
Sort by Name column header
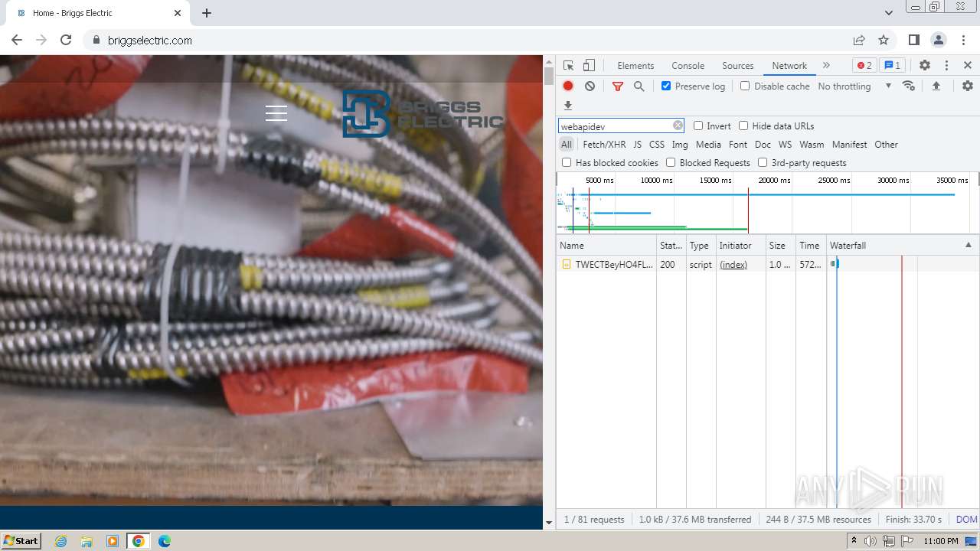(x=606, y=246)
